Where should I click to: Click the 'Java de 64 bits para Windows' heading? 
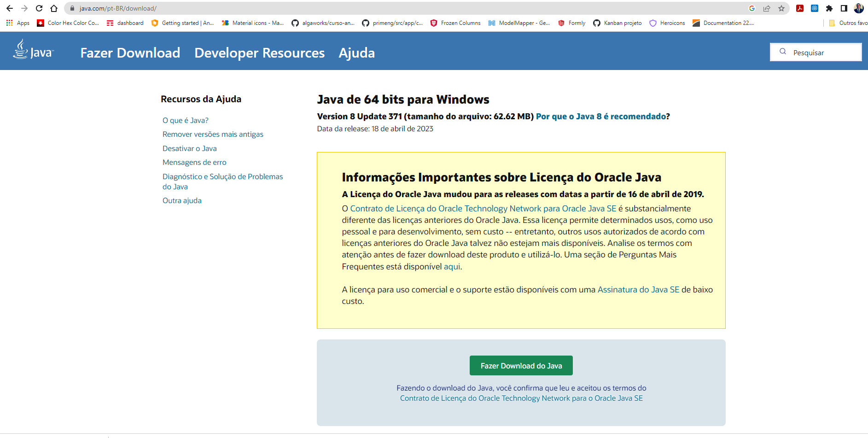point(403,99)
